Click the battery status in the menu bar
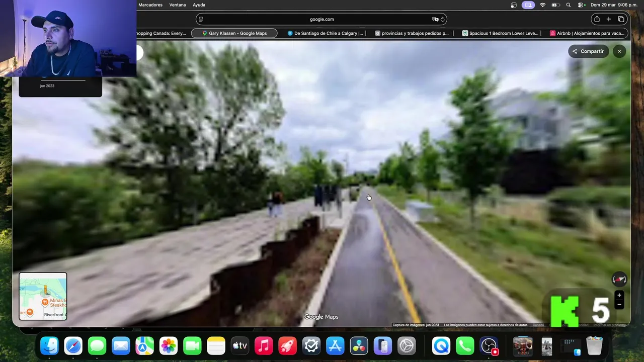Screen dimensions: 644x362 (x=556, y=5)
